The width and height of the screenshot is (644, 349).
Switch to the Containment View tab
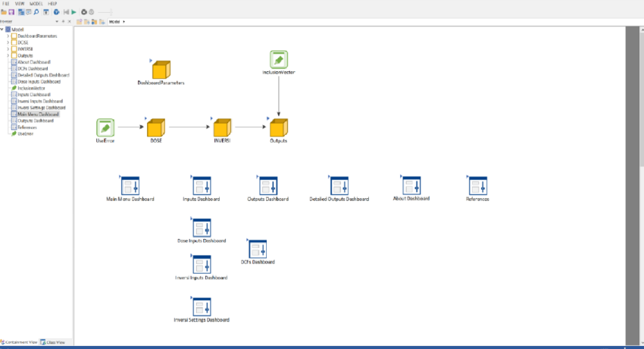click(x=19, y=342)
